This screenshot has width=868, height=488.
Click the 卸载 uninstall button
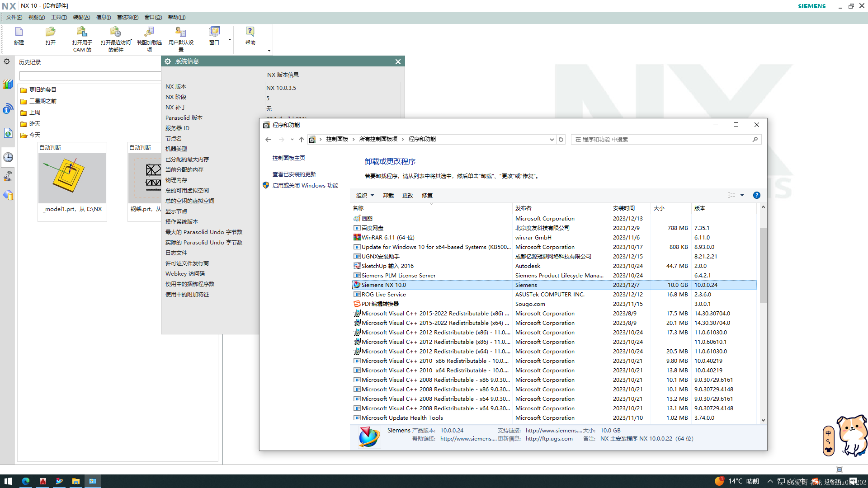[388, 196]
